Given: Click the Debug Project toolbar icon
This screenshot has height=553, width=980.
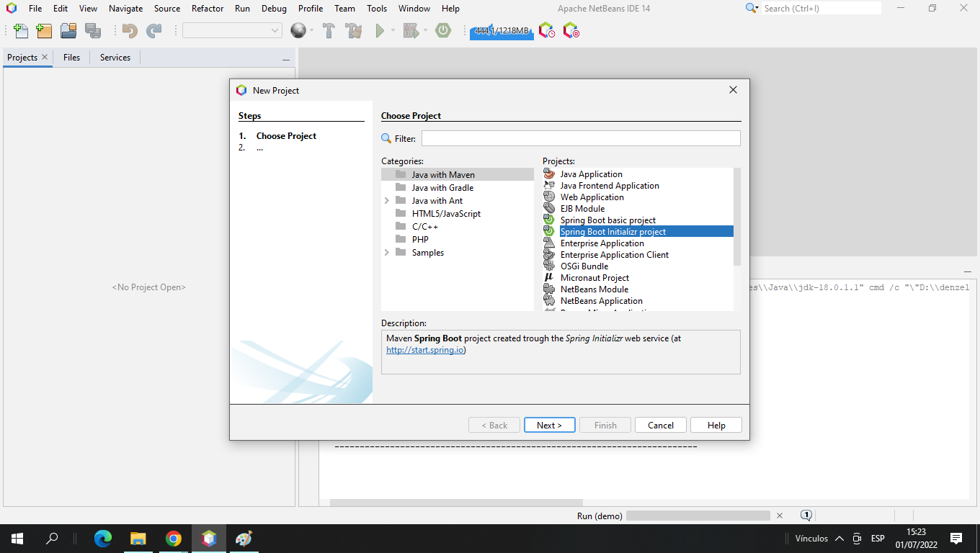Looking at the screenshot, I should pyautogui.click(x=411, y=31).
